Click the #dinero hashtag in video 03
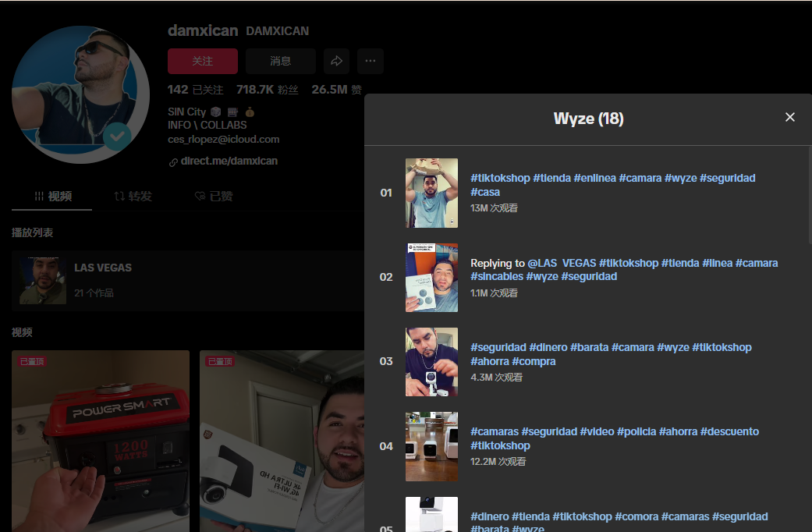The width and height of the screenshot is (812, 532). tap(548, 348)
